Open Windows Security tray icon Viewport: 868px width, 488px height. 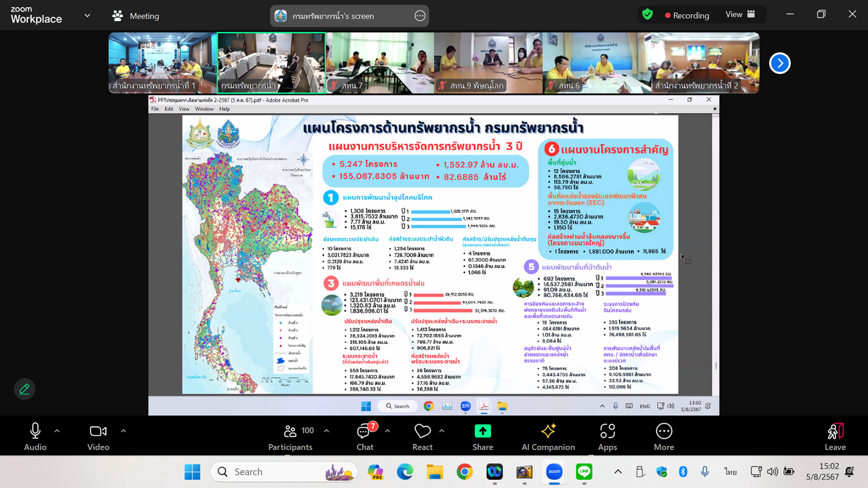click(662, 472)
